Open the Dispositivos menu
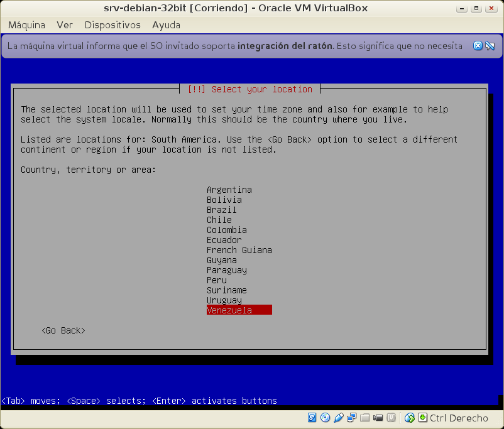 pos(112,25)
